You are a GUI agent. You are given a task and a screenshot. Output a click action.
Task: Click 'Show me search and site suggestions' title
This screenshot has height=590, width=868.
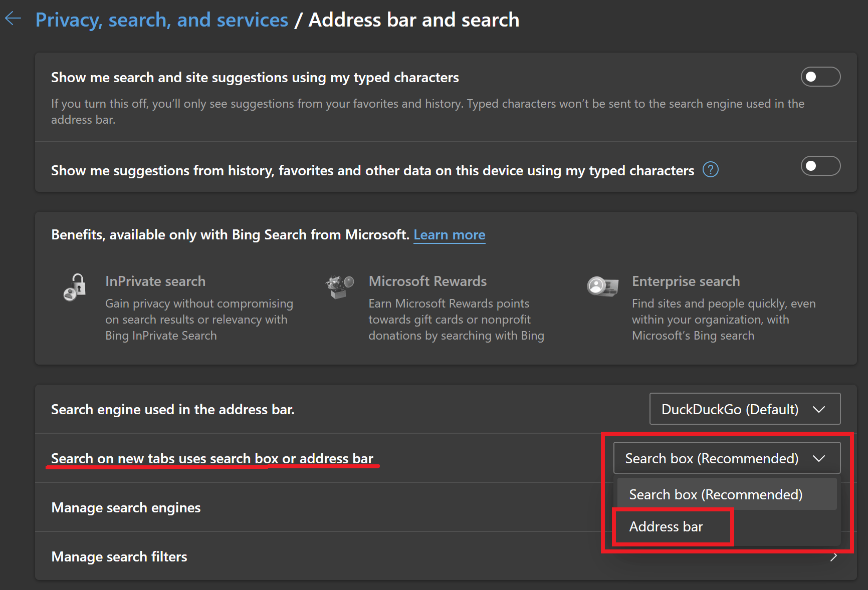[x=255, y=77]
